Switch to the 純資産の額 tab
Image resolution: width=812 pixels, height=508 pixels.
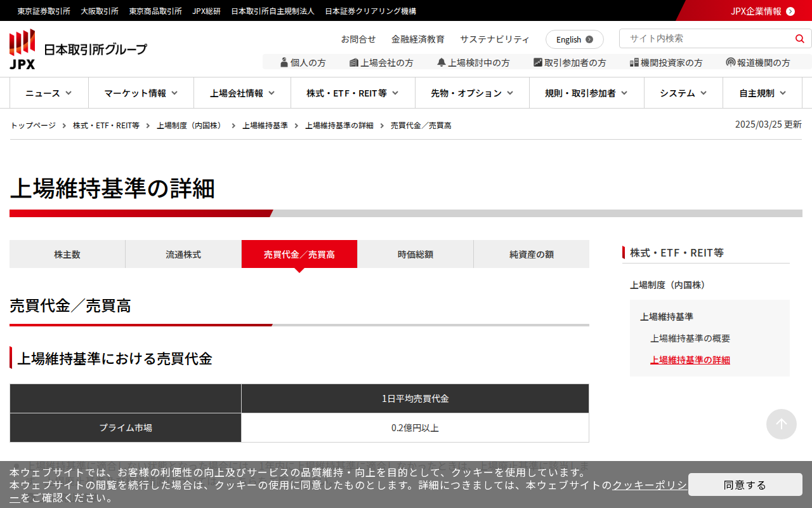532,254
